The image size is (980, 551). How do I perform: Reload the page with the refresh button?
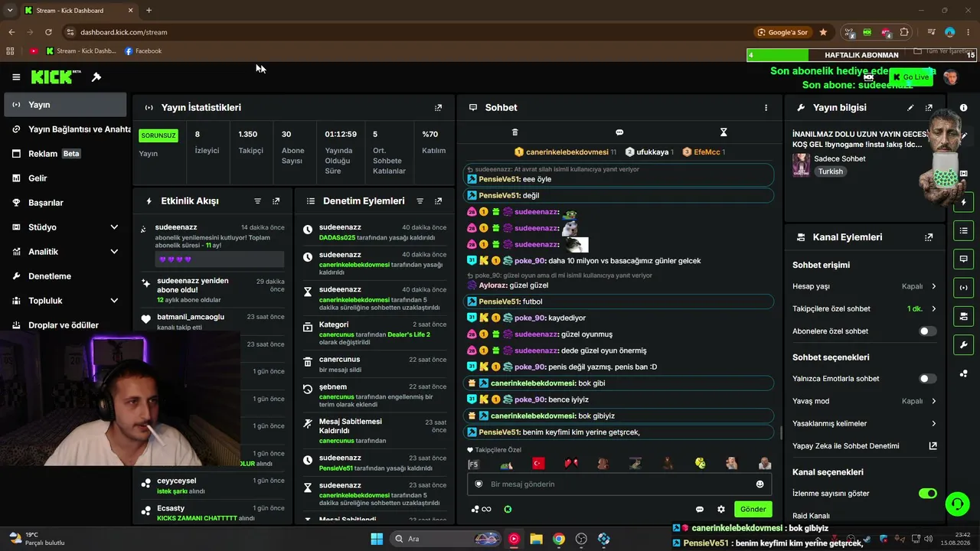48,32
